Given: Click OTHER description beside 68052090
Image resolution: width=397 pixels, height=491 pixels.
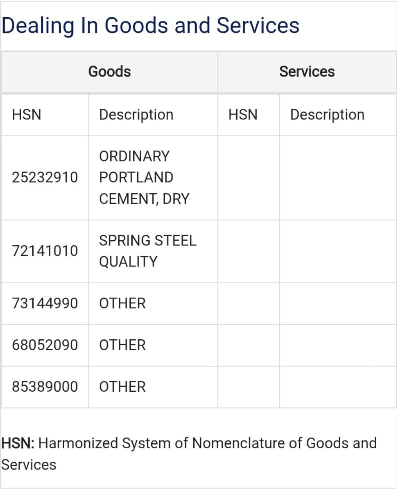Looking at the screenshot, I should pyautogui.click(x=122, y=345).
